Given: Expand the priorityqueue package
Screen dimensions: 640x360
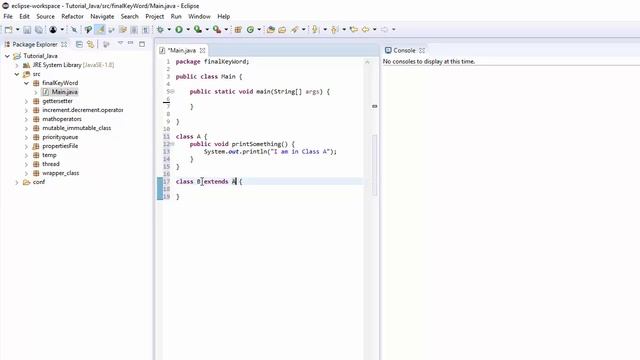Looking at the screenshot, I should [x=26, y=137].
